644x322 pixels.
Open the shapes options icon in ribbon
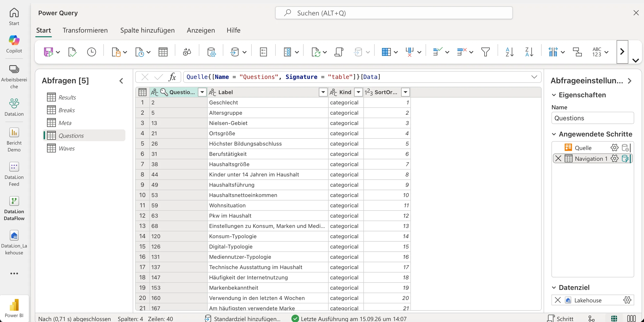click(x=187, y=52)
